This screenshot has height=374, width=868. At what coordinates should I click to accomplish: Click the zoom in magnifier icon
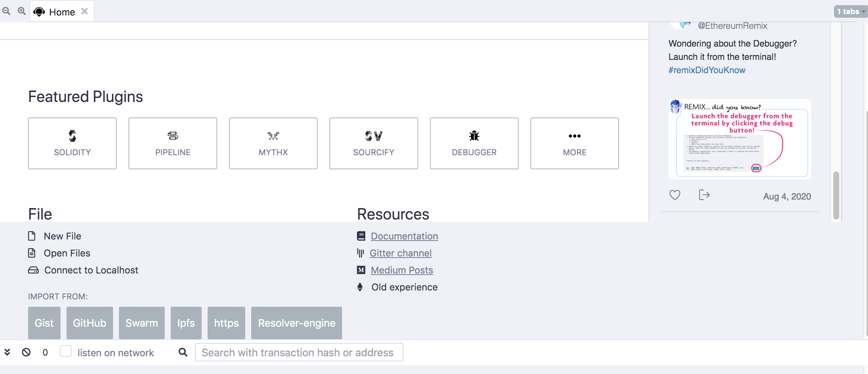click(22, 11)
